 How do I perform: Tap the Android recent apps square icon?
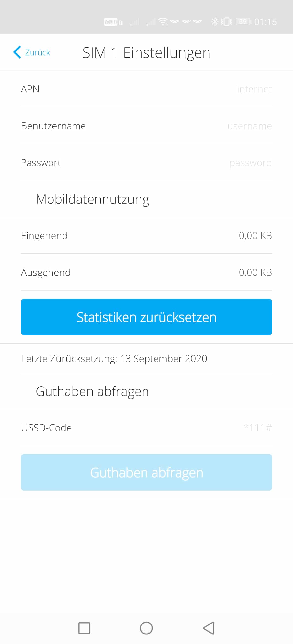click(84, 628)
